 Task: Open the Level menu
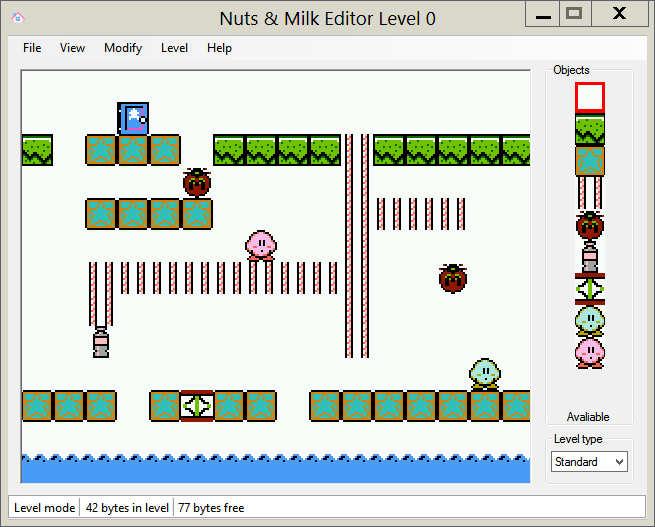tap(174, 48)
